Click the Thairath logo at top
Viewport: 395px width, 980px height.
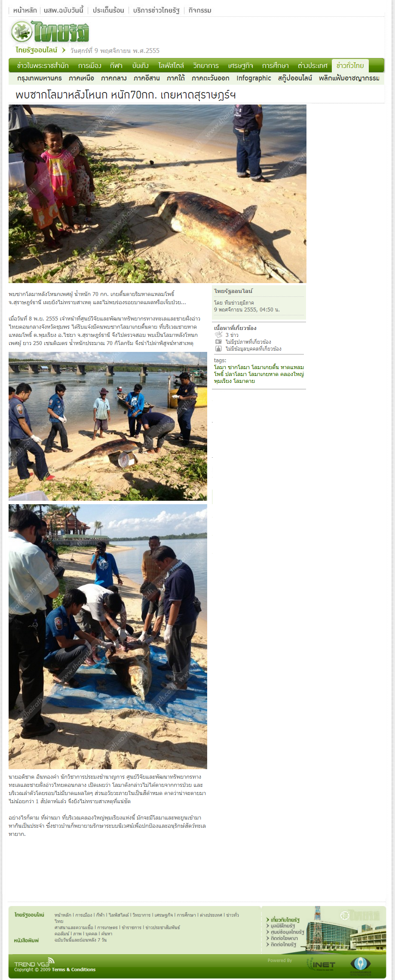click(x=49, y=32)
